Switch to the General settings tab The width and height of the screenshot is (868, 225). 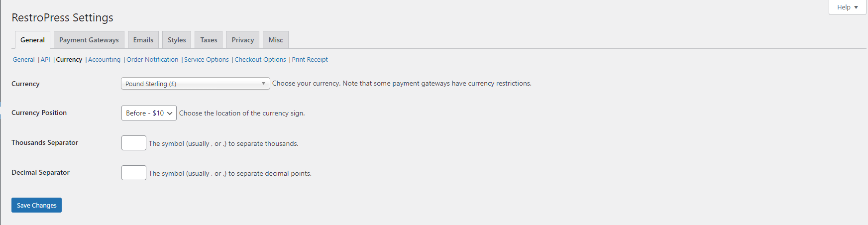(32, 40)
